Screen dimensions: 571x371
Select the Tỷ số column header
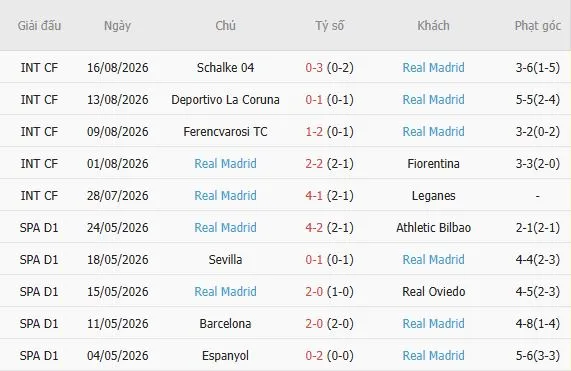[329, 26]
